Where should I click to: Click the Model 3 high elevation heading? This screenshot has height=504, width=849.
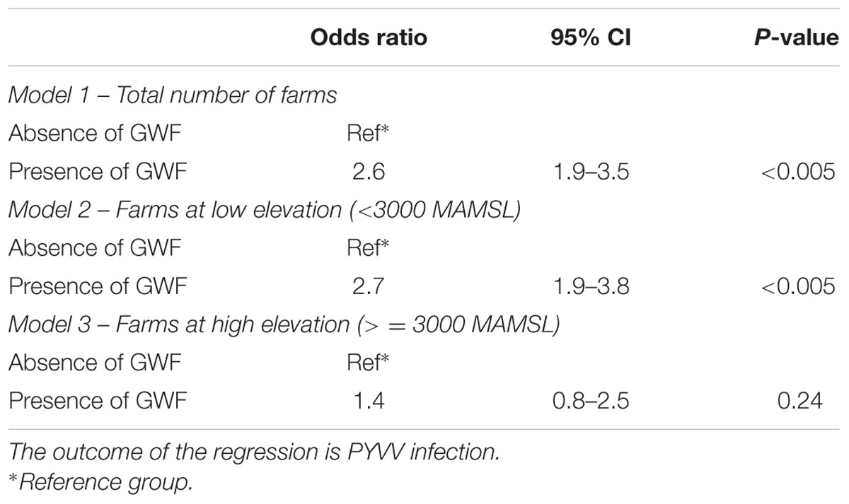[x=284, y=325]
